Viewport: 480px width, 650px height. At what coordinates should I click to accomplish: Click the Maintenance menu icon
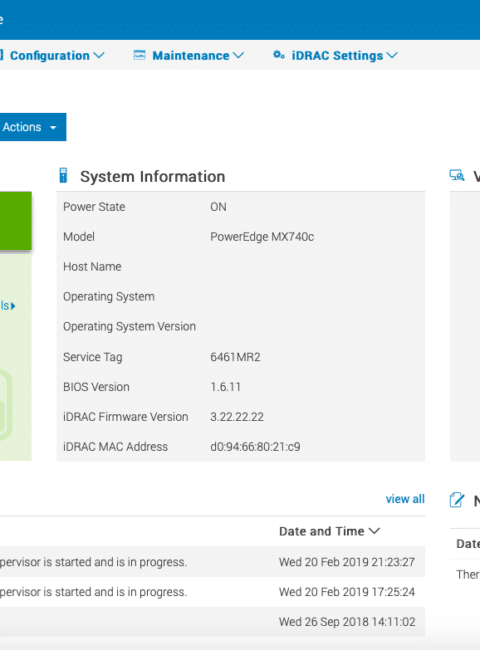pos(140,55)
